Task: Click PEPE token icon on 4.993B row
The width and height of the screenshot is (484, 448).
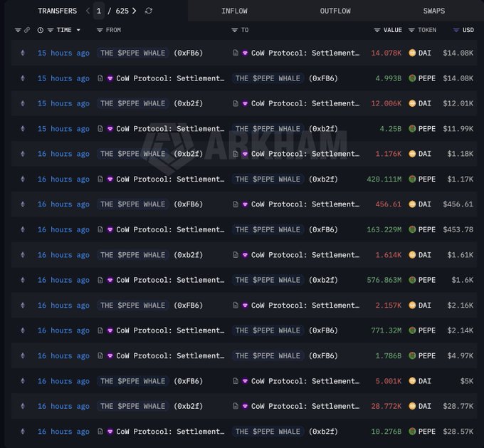Action: coord(412,78)
